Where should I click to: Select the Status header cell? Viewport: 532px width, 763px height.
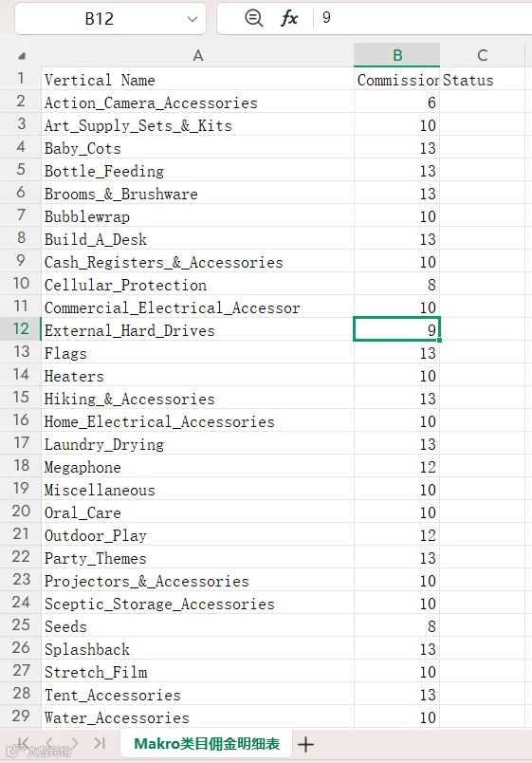[x=482, y=79]
